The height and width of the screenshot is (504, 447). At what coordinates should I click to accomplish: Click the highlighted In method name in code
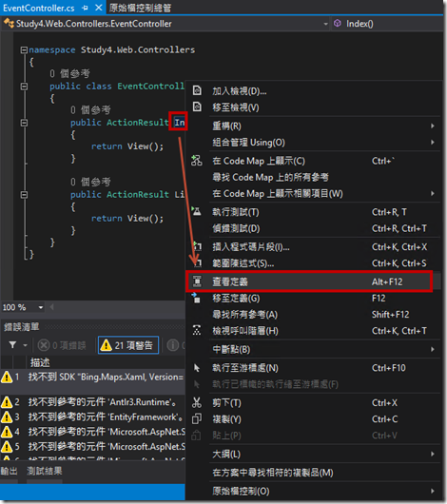point(179,122)
